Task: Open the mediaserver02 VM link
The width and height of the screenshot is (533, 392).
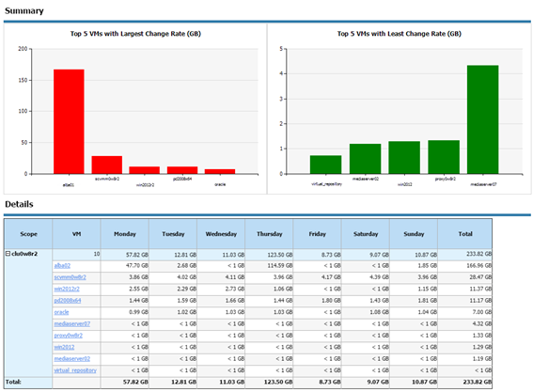Action: [72, 359]
